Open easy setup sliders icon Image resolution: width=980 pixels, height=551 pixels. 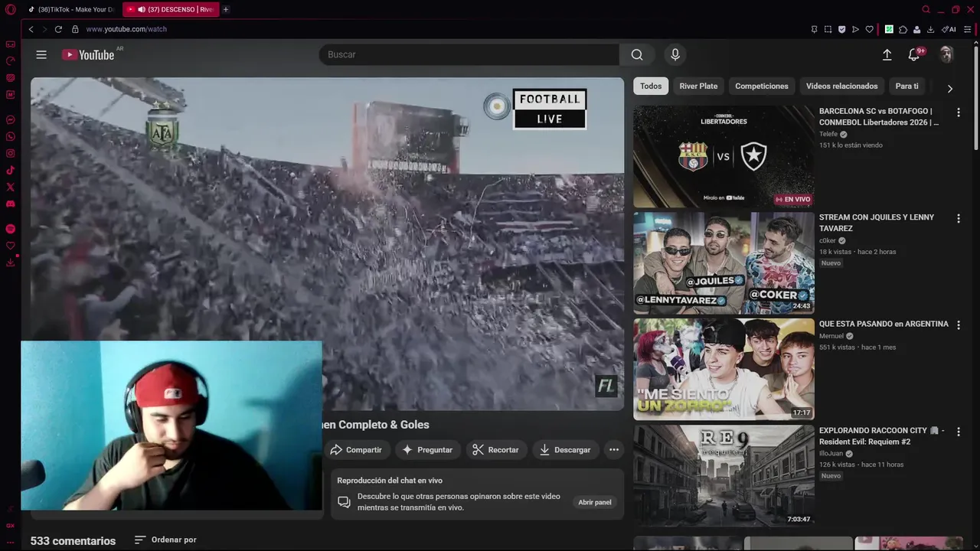(x=968, y=29)
